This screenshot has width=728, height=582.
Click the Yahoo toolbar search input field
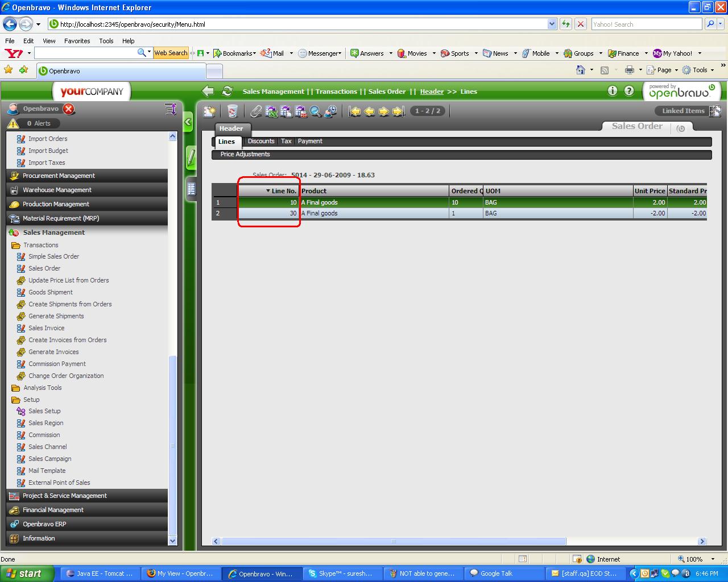[x=85, y=53]
